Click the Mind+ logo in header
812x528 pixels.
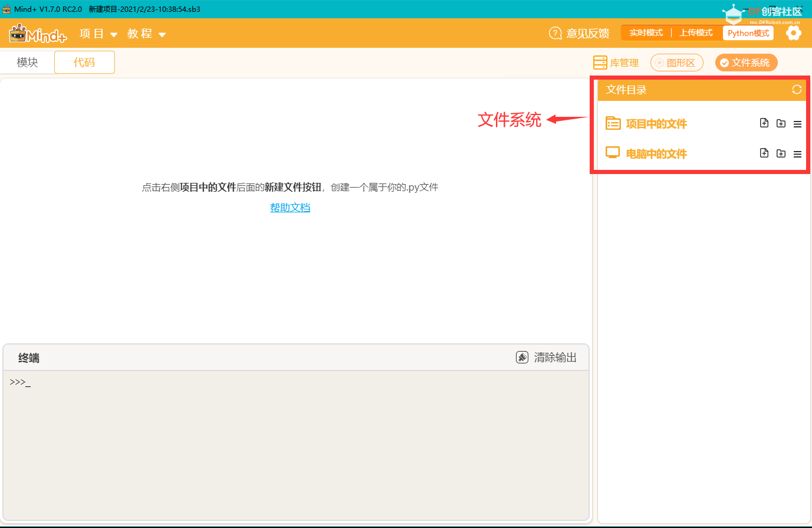(38, 34)
